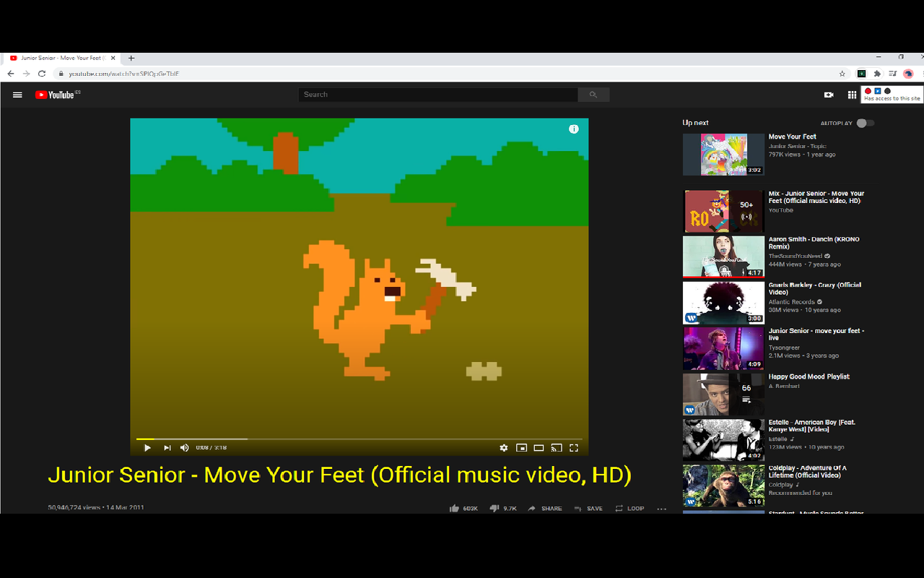Go forward in browser history
Screen dimensions: 924x578
tap(26, 74)
